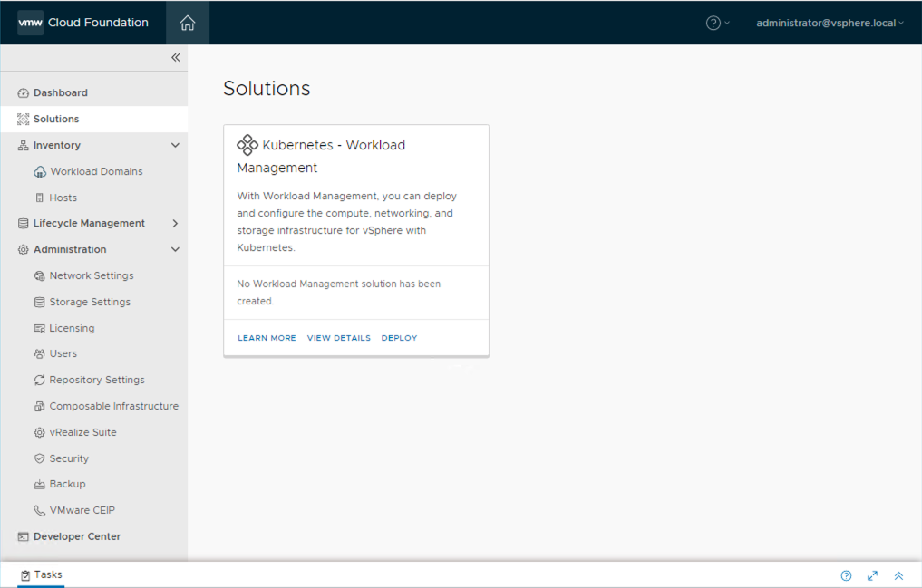This screenshot has width=922, height=588.
Task: Select the Tasks tab at bottom
Action: point(41,574)
